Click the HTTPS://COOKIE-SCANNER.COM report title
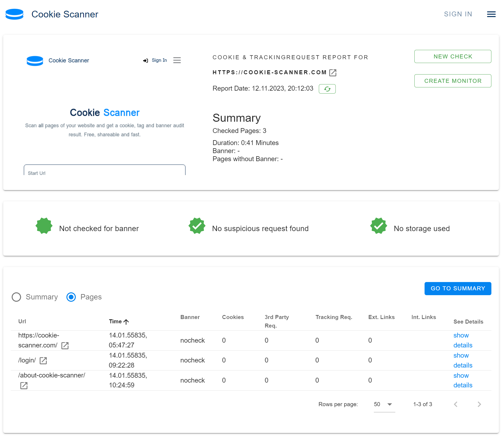The height and width of the screenshot is (441, 504). click(x=269, y=72)
